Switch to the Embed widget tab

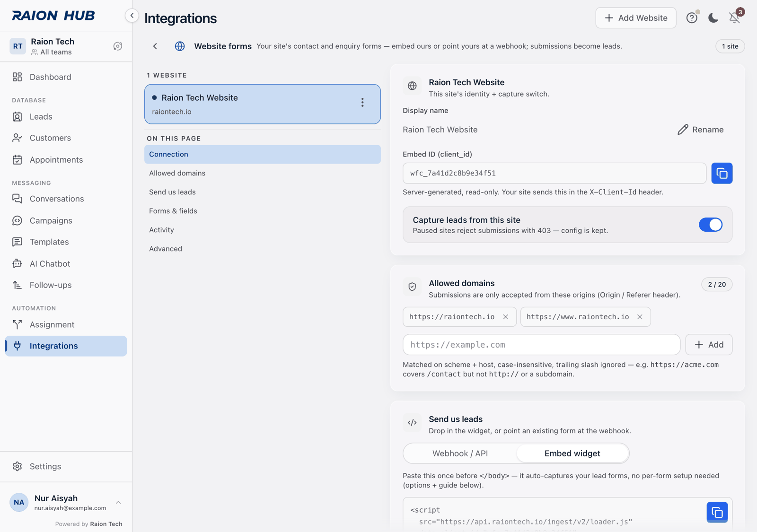pyautogui.click(x=572, y=454)
